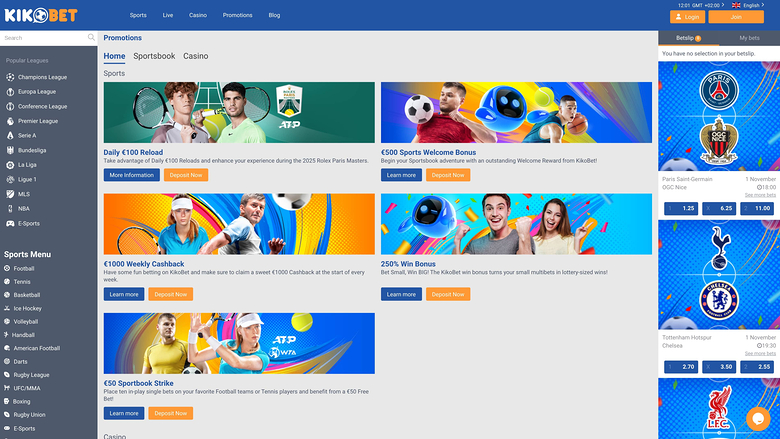
Task: Click the Bundesliga league icon
Action: (10, 150)
